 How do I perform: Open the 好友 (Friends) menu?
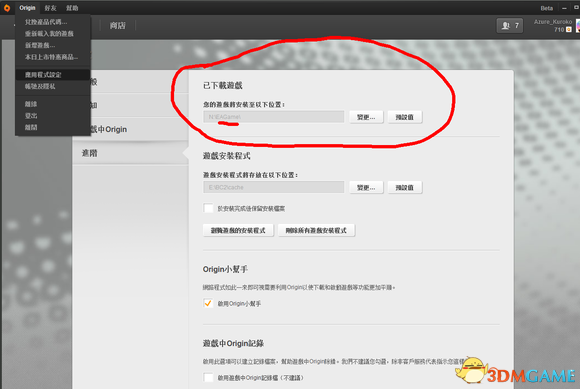(x=51, y=8)
